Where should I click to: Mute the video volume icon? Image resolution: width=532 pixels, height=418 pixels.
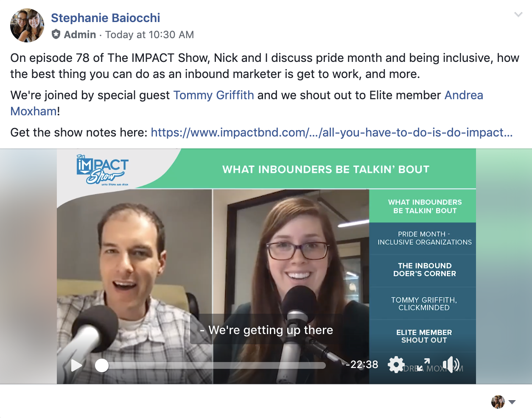point(451,365)
